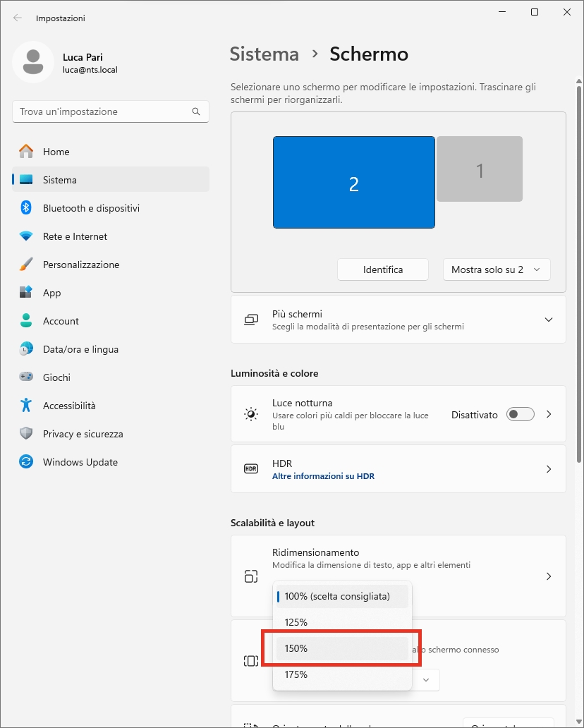Select display 1 monitor thumbnail
The height and width of the screenshot is (728, 584).
point(480,169)
